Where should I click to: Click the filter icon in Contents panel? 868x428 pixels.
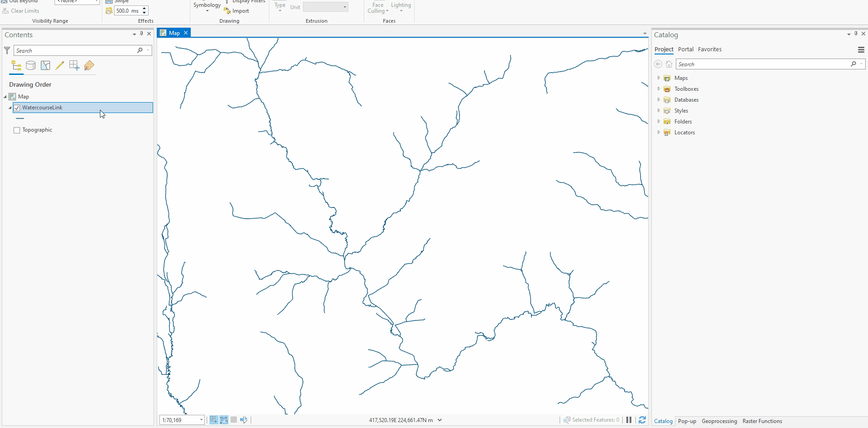click(x=7, y=50)
